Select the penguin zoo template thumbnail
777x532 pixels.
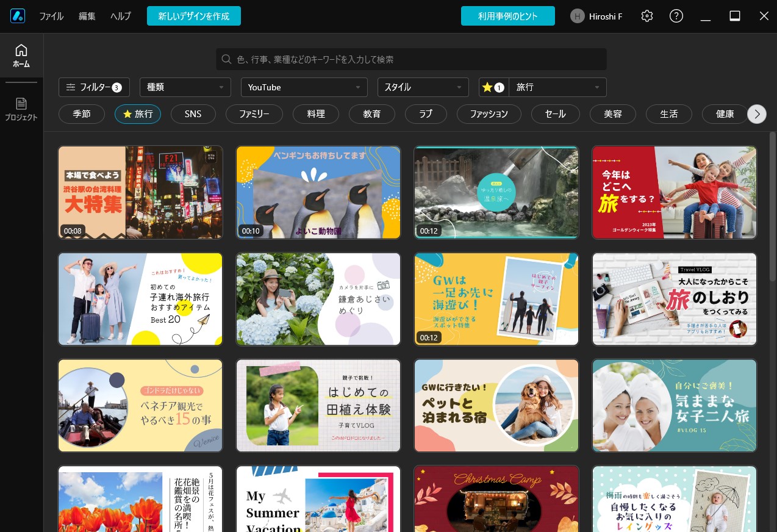[318, 192]
